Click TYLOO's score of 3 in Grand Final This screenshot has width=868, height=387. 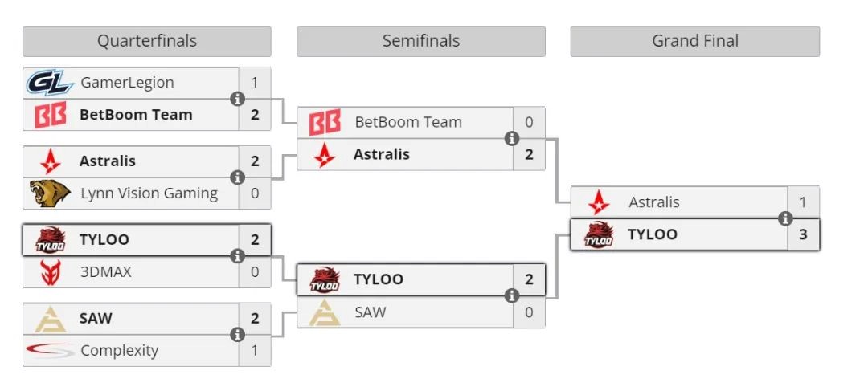pos(803,234)
